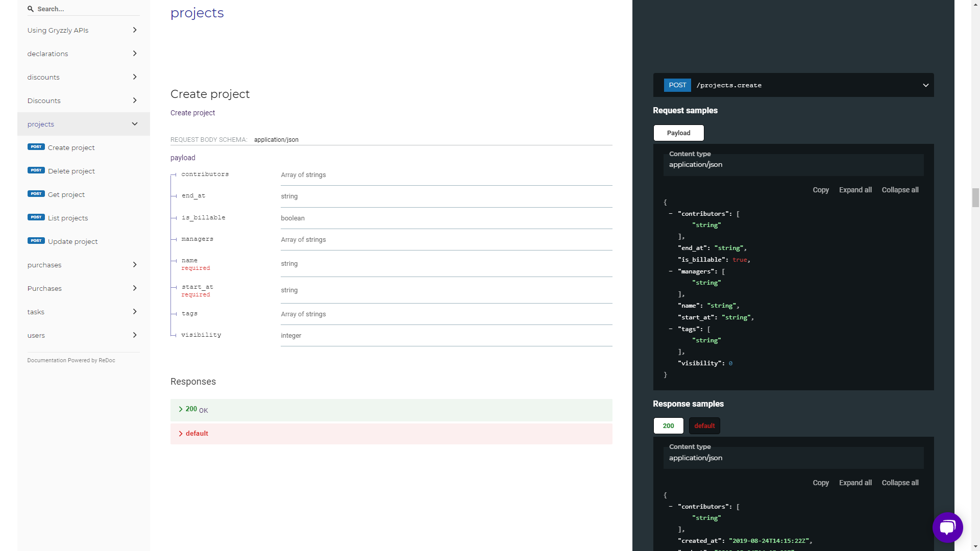Image resolution: width=980 pixels, height=551 pixels.
Task: Click the contributors field name
Action: [205, 174]
